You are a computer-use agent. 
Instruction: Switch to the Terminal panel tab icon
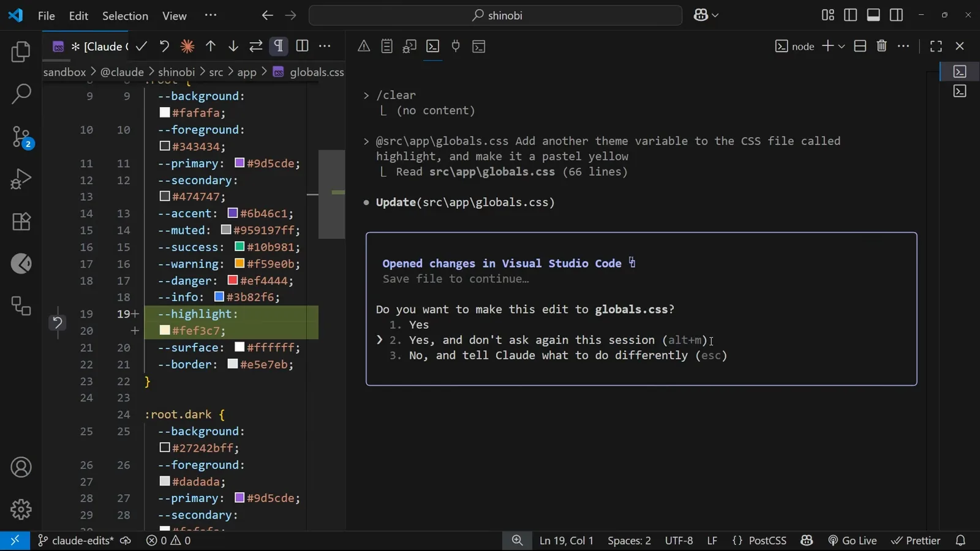pyautogui.click(x=433, y=46)
